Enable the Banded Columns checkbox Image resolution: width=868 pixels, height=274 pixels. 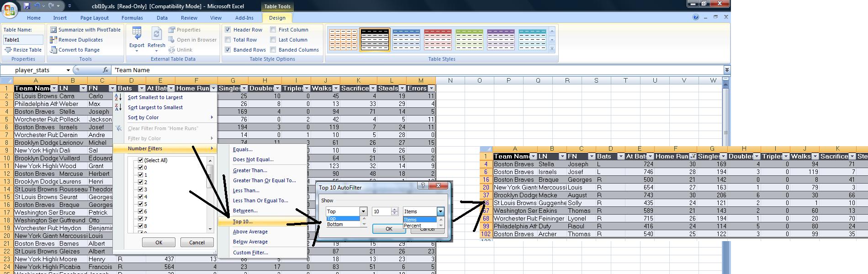[273, 50]
